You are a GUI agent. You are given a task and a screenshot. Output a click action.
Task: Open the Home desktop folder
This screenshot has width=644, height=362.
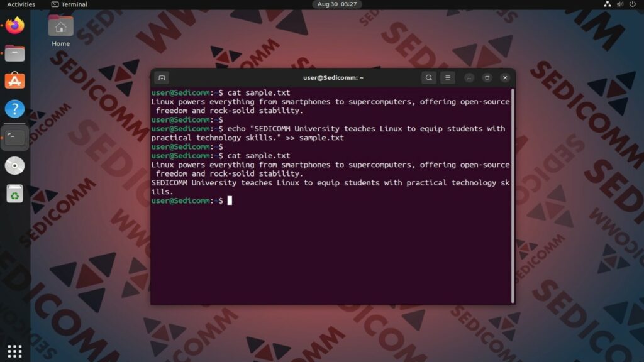61,31
